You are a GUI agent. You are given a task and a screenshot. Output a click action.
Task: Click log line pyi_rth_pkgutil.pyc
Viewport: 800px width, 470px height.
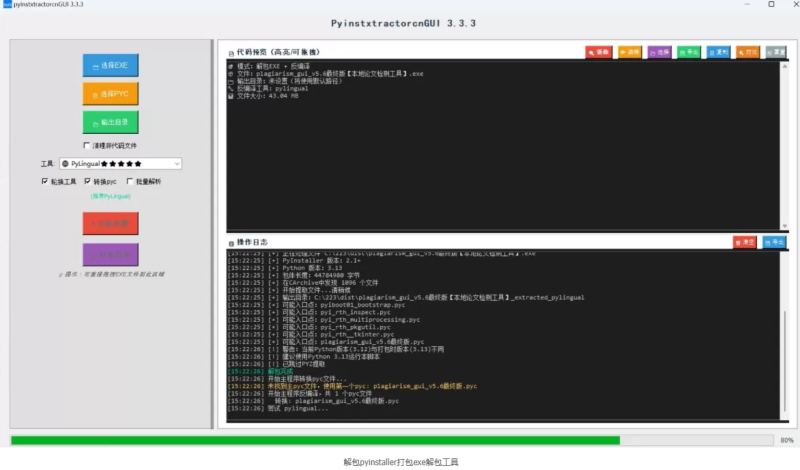pos(309,327)
